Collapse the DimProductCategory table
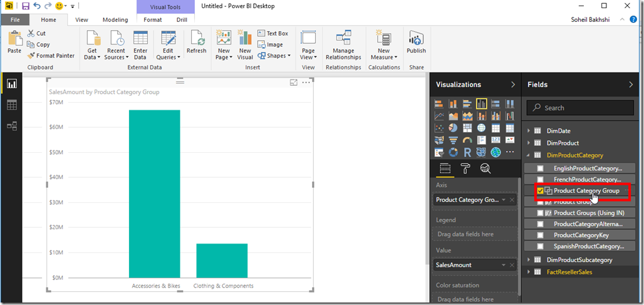Image resolution: width=644 pixels, height=305 pixels. point(529,155)
